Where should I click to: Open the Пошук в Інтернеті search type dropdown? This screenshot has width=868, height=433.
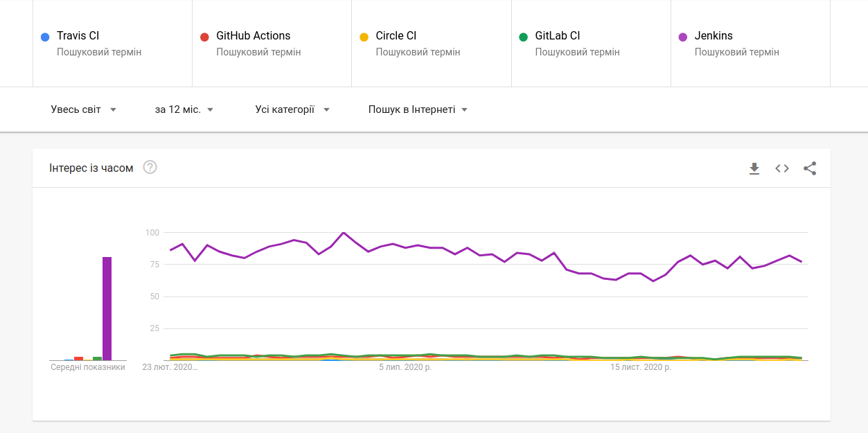click(418, 109)
